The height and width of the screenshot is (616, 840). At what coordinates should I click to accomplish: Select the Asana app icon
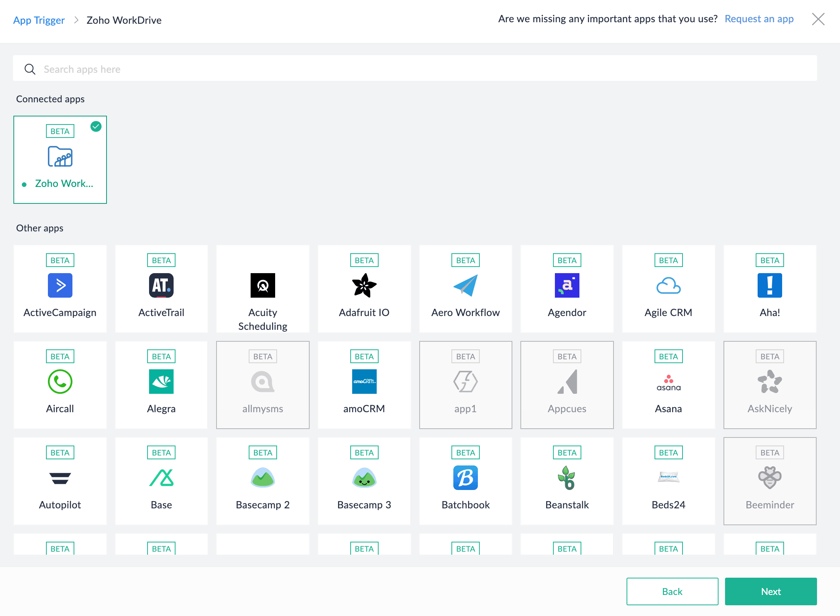[x=668, y=382]
